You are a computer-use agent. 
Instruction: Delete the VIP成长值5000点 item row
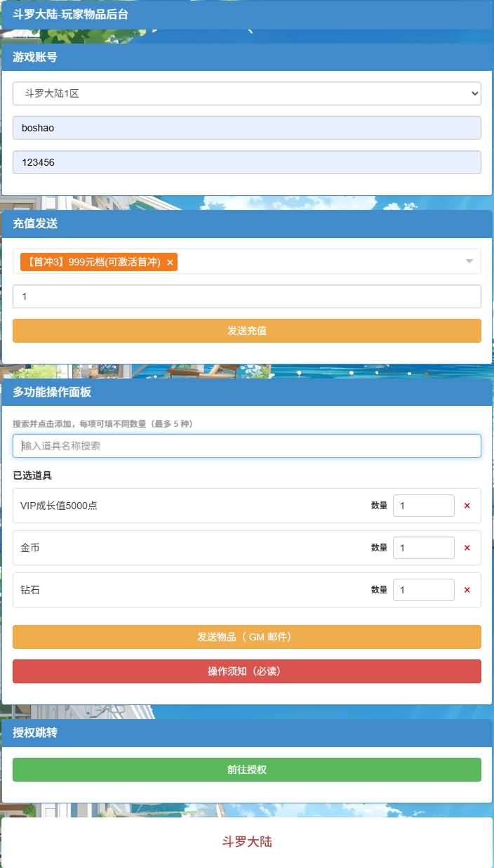(x=467, y=506)
